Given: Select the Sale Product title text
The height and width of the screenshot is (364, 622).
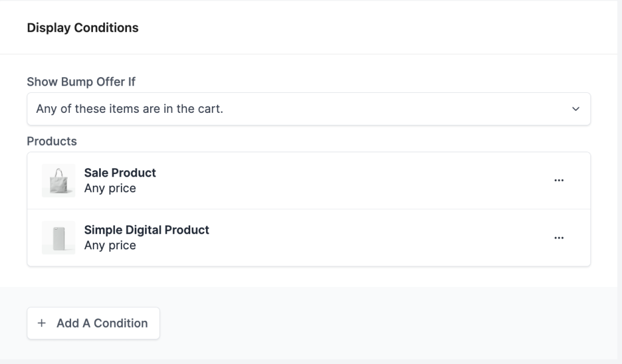Looking at the screenshot, I should coord(120,173).
